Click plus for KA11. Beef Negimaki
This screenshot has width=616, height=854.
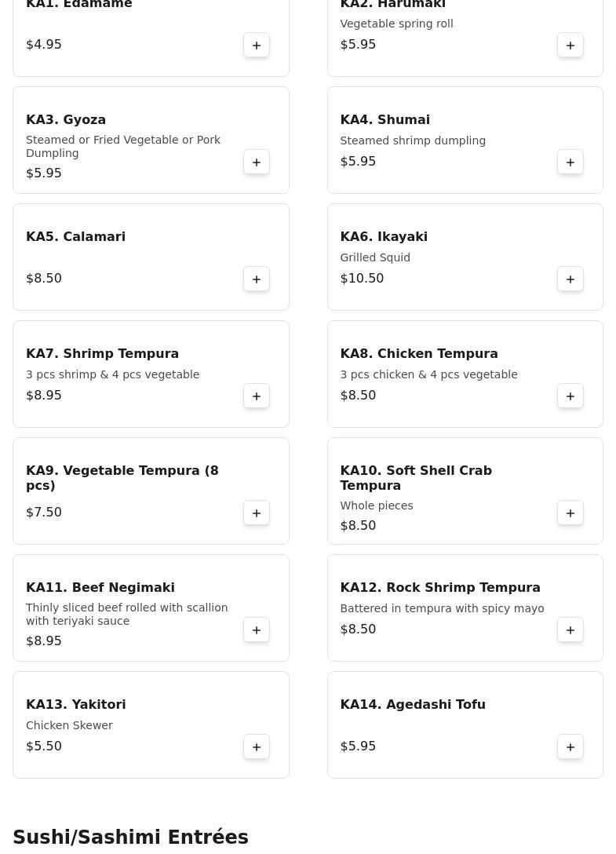point(257,630)
